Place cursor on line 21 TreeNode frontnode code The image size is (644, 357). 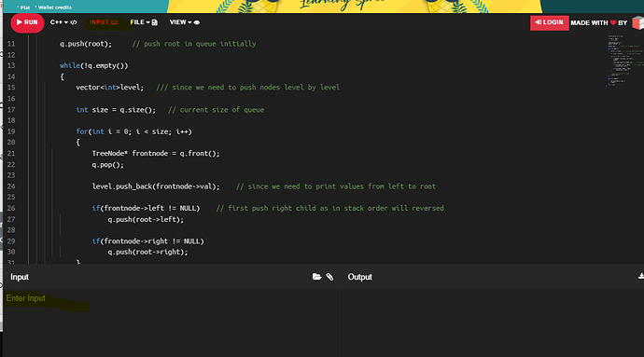click(x=156, y=154)
